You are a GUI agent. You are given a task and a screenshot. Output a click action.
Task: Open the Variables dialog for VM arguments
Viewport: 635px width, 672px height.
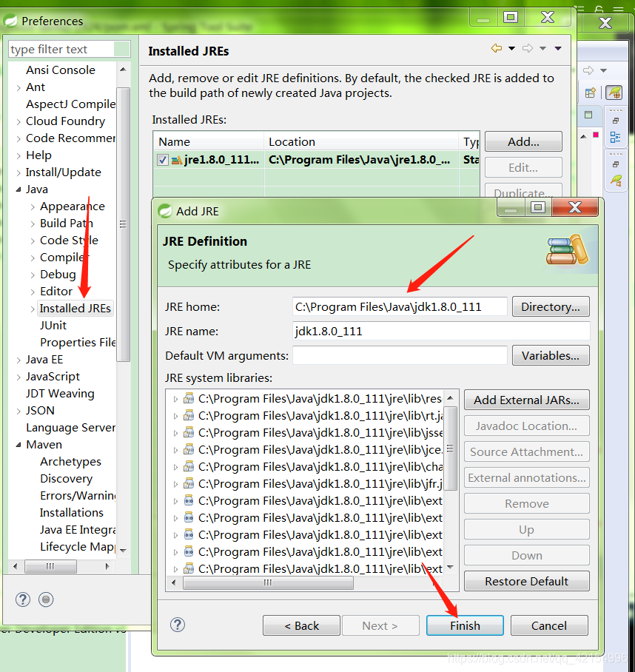551,355
